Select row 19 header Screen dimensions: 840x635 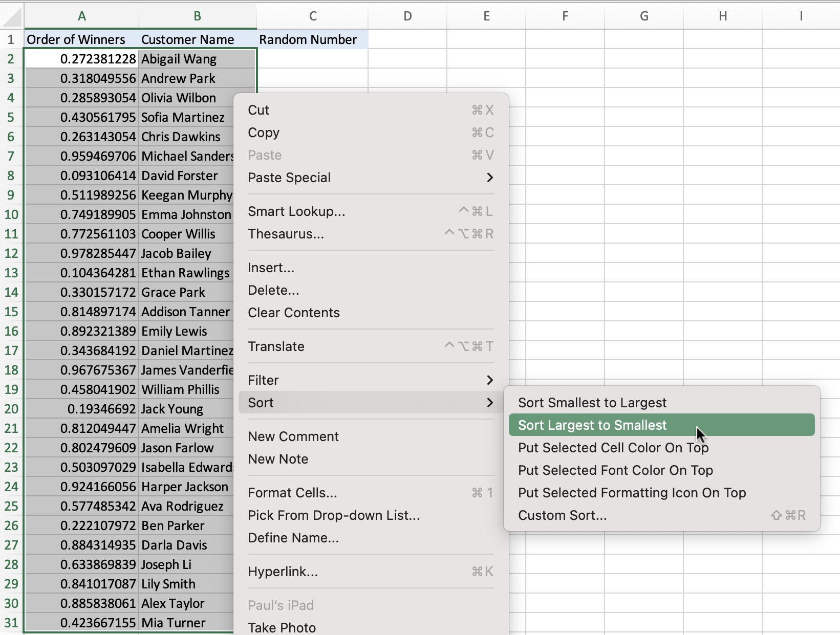pos(11,389)
